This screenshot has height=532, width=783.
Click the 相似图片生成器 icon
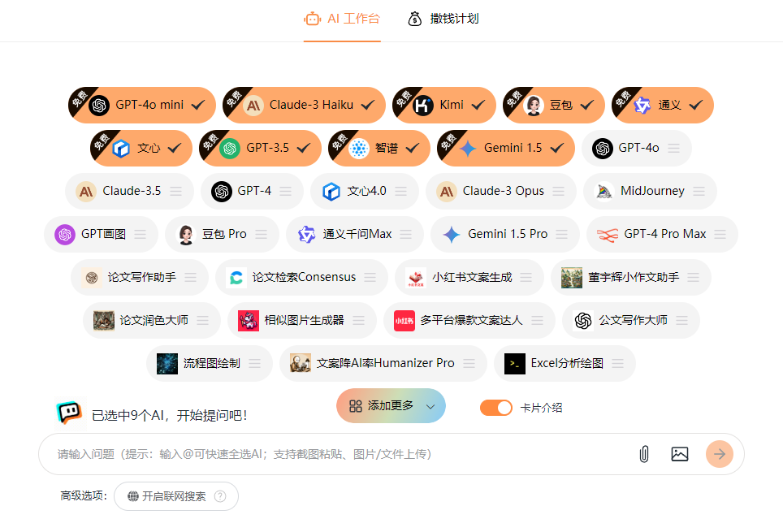(x=249, y=320)
